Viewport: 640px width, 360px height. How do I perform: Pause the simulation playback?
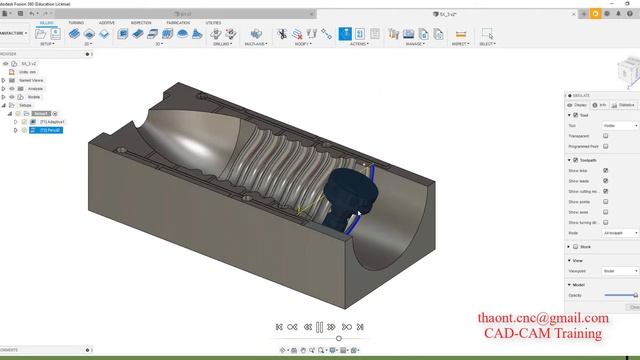pyautogui.click(x=320, y=327)
